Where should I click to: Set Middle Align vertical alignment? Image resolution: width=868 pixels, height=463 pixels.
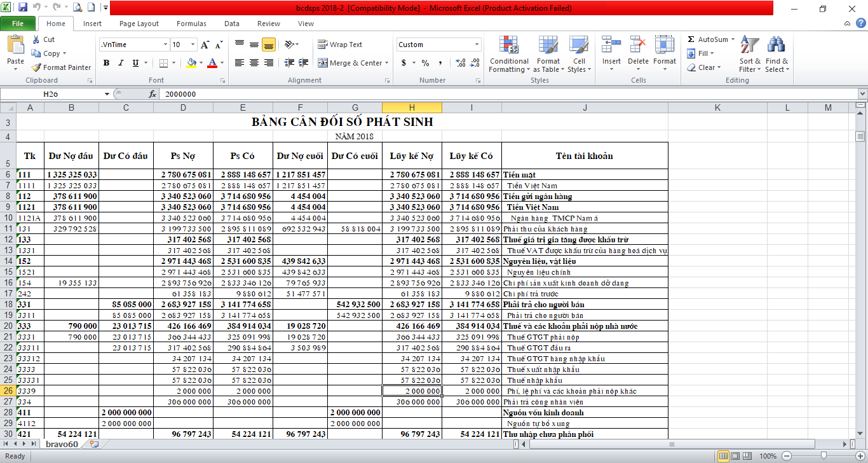coord(254,45)
